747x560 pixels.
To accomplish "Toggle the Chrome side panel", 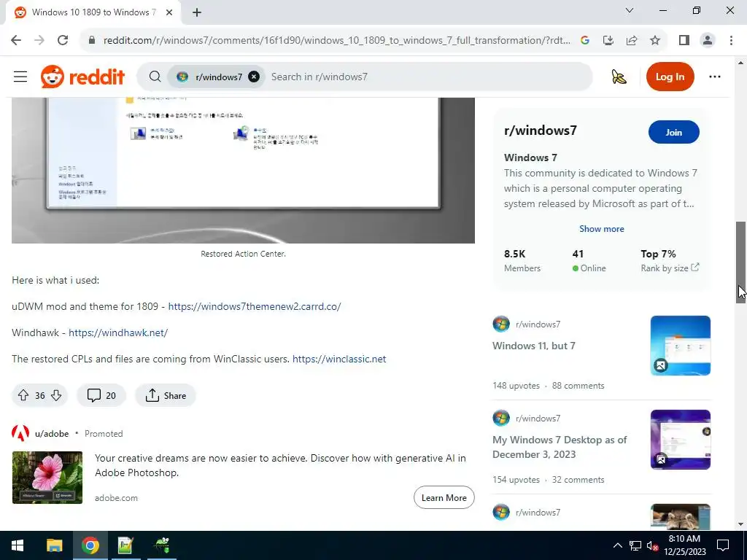I will [684, 41].
